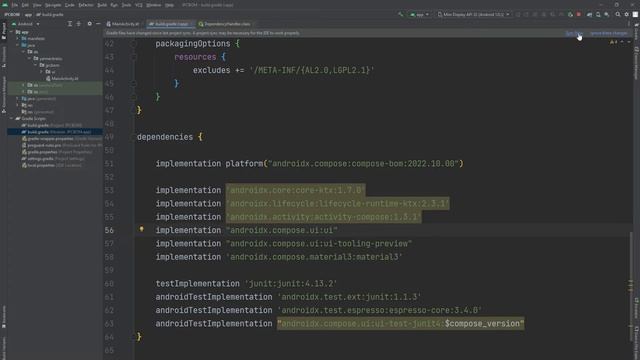640x360 pixels.
Task: Click 'androidx.compose.ui:ui' string on line 56
Action: [282, 230]
